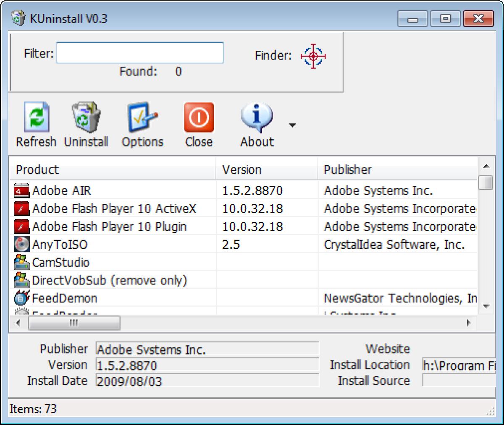The image size is (504, 425).
Task: Select the Adobe AIR product entry
Action: [61, 191]
